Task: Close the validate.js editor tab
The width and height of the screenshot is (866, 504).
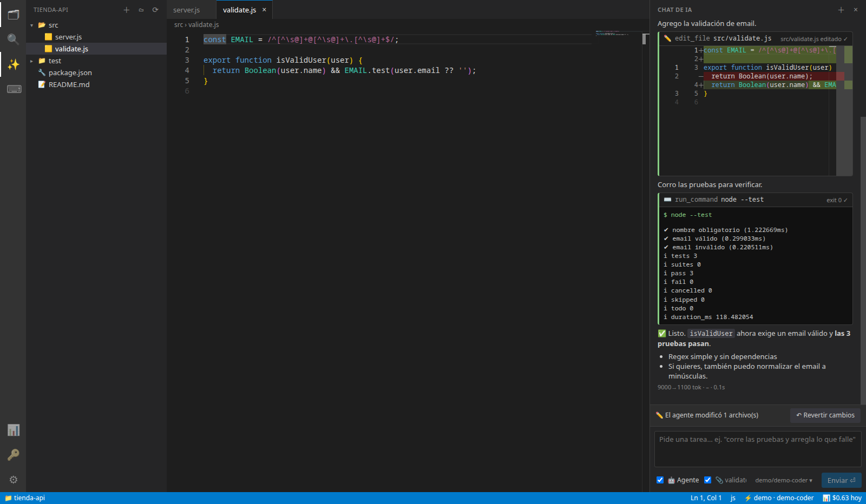Action: point(264,10)
